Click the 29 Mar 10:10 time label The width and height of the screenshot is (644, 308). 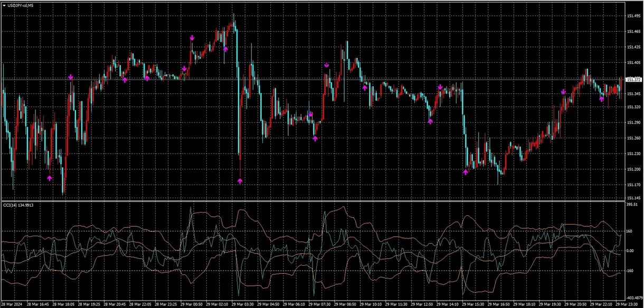370,304
